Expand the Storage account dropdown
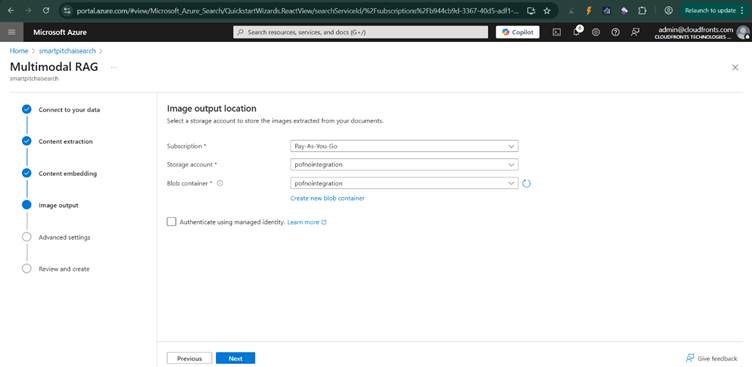 [x=404, y=165]
